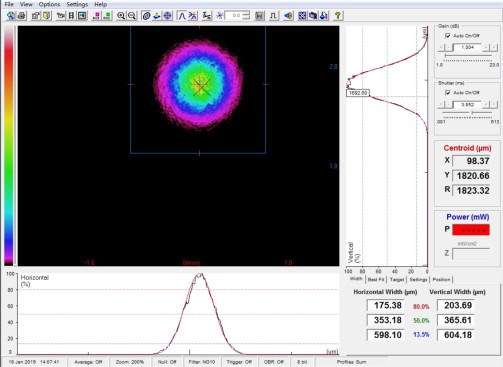Image resolution: width=503 pixels, height=367 pixels.
Task: Click the yellow shield toolbar icon
Action: pos(46,15)
